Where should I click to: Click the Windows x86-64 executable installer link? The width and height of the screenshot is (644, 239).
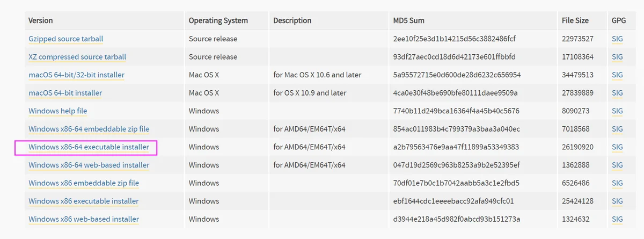[x=89, y=147]
